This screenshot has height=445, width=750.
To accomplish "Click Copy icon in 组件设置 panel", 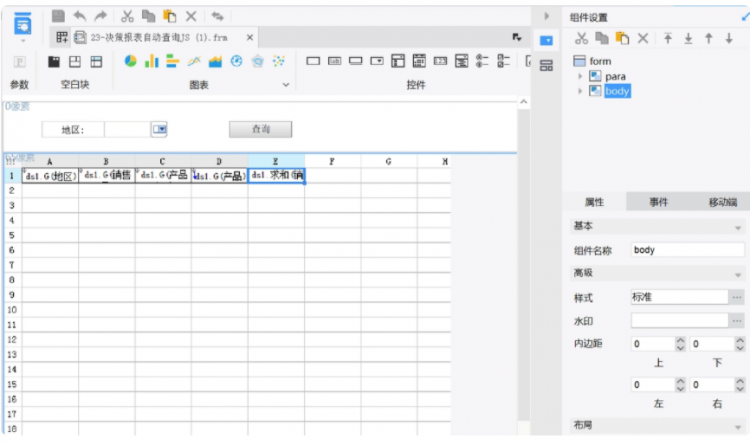I will click(602, 38).
